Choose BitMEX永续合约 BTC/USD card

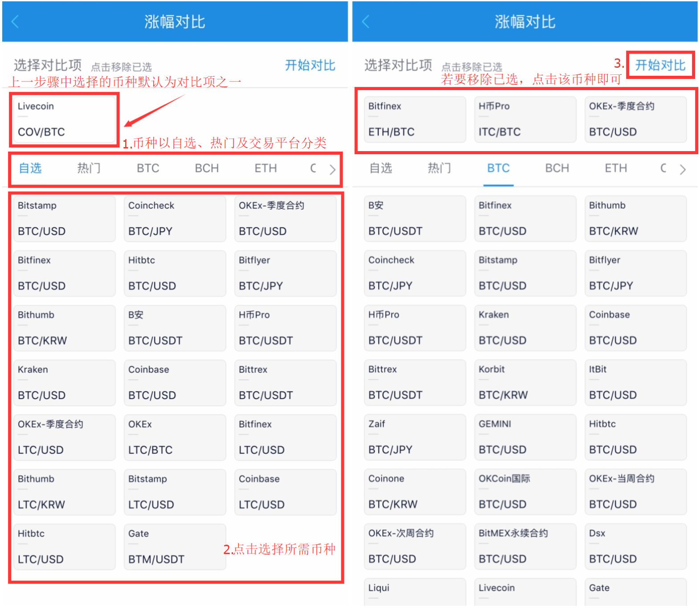coord(525,546)
